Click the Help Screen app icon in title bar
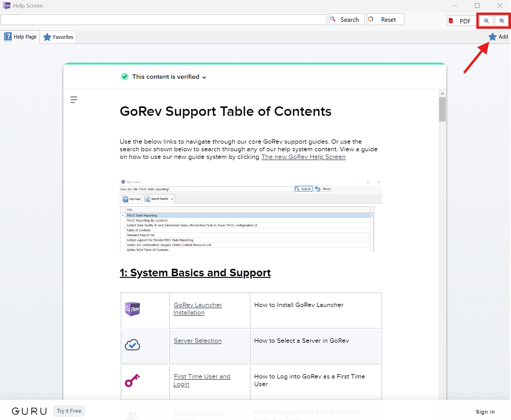 coord(6,5)
